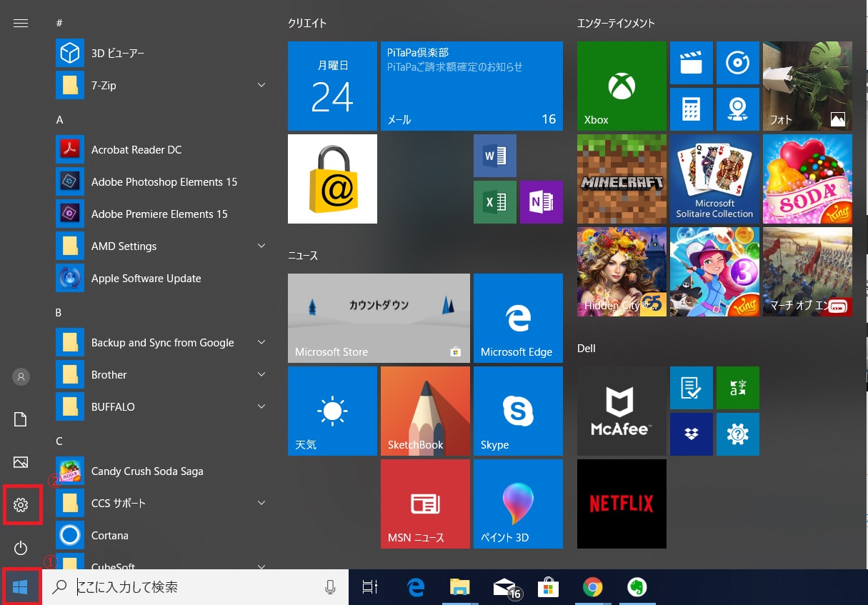The image size is (868, 605).
Task: Open the Movies & TV clapperboard tile
Action: point(691,63)
